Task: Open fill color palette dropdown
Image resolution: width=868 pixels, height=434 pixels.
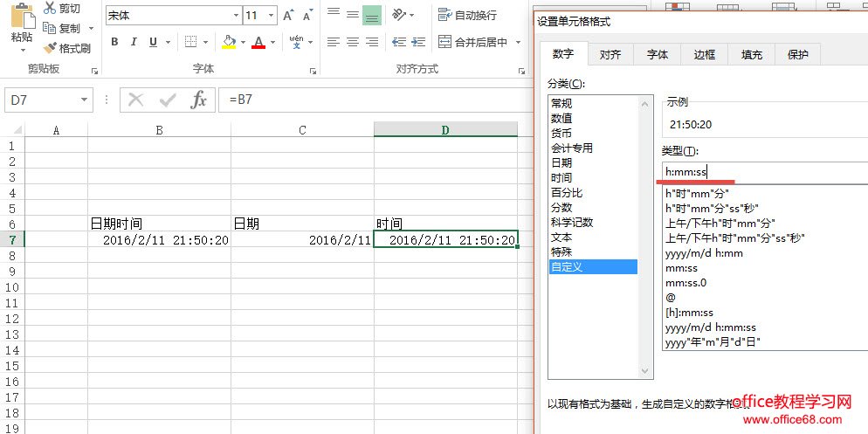Action: 243,43
